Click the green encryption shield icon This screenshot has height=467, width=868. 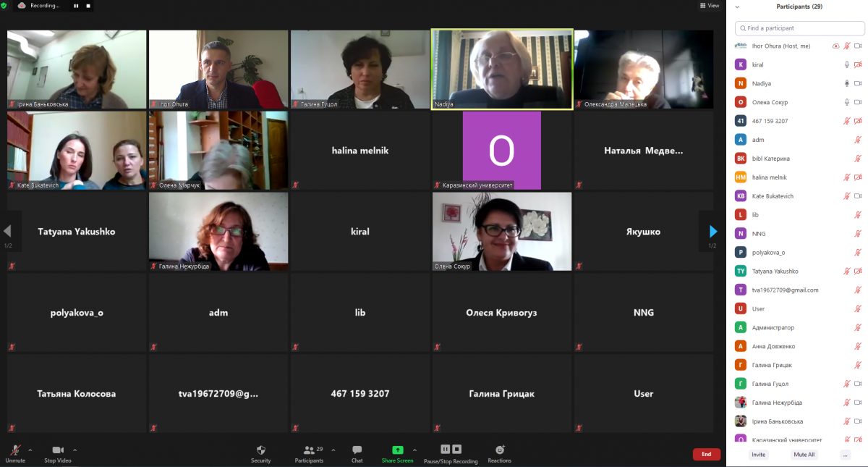(4, 5)
